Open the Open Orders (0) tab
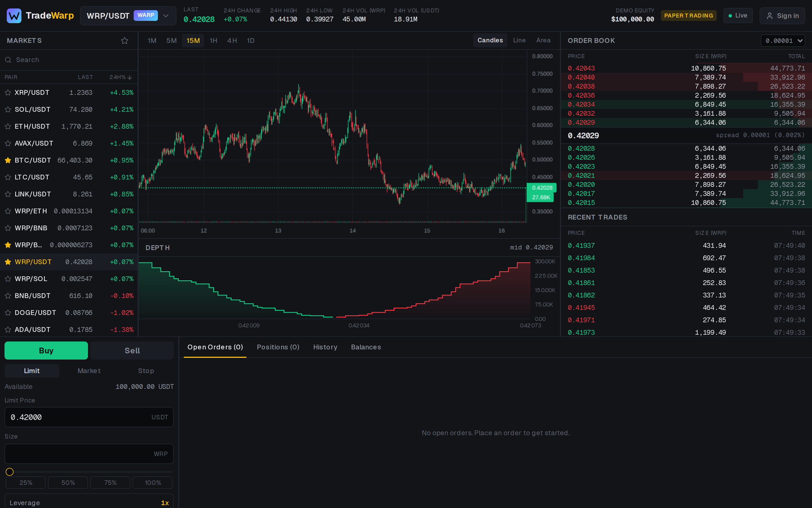Viewport: 812px width, 508px height. (x=215, y=347)
